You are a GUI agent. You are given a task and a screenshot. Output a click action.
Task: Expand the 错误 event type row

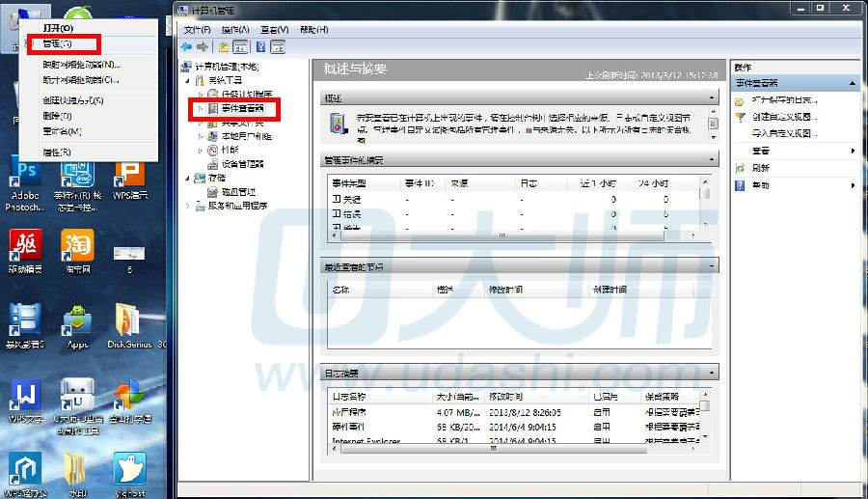pos(337,213)
